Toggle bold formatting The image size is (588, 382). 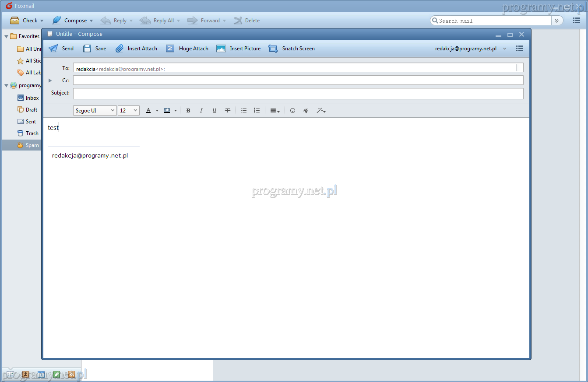[188, 111]
